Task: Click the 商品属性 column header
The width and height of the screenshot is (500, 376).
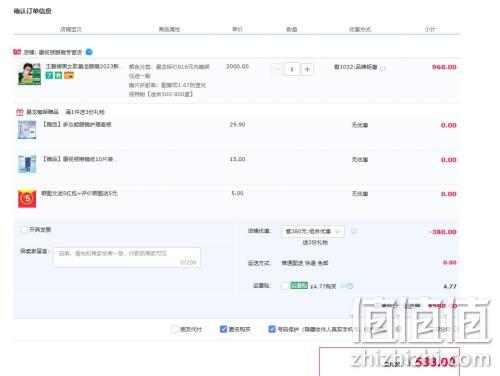Action: (169, 29)
